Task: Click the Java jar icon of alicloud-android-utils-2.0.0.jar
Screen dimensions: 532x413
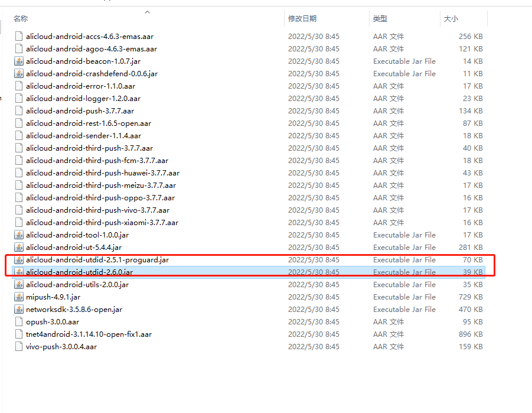Action: 19,284
